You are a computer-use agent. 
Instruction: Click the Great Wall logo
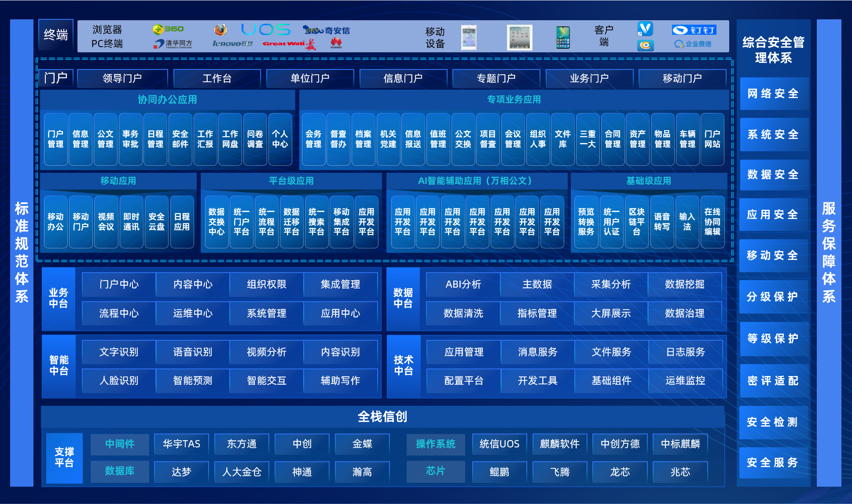(x=289, y=44)
